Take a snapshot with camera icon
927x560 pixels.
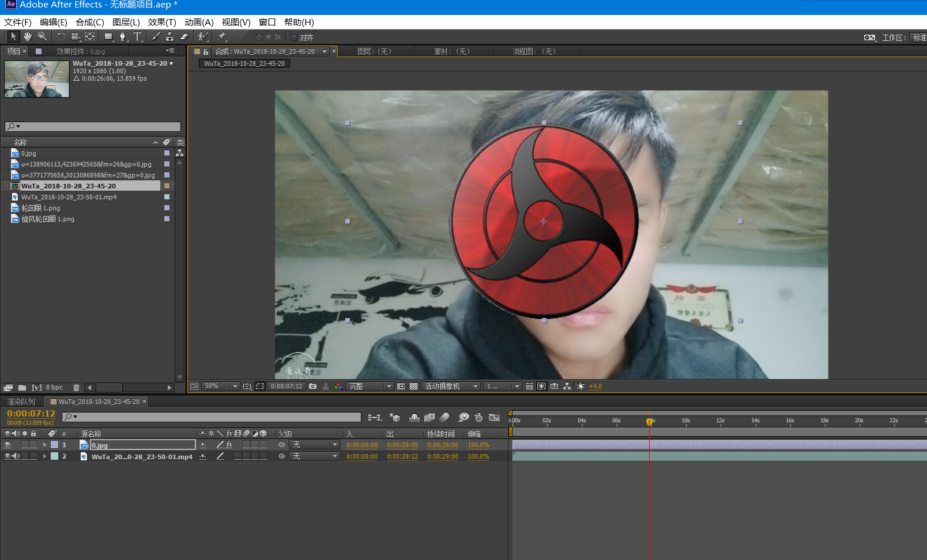[x=312, y=386]
